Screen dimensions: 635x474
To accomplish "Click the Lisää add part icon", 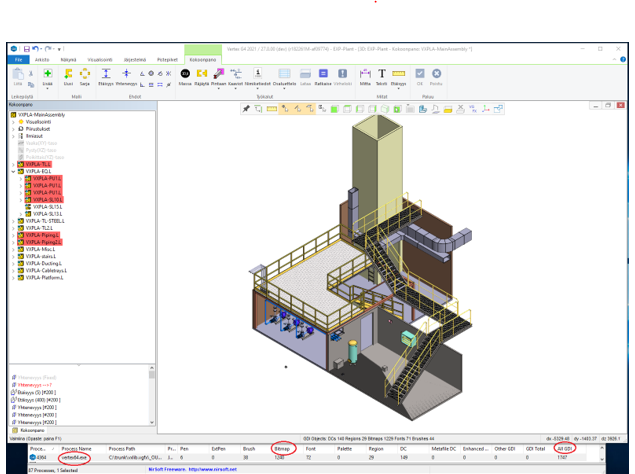I will tap(47, 75).
